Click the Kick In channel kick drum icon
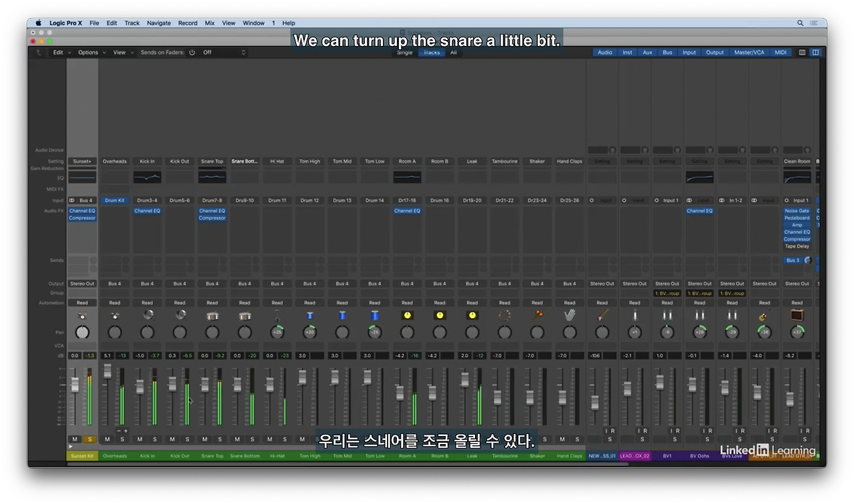 pos(147,315)
